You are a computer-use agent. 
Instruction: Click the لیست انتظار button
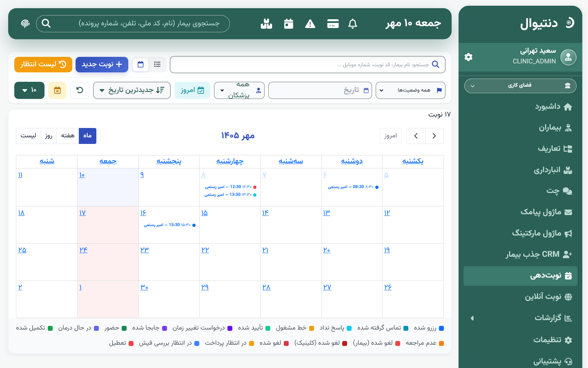(x=43, y=64)
